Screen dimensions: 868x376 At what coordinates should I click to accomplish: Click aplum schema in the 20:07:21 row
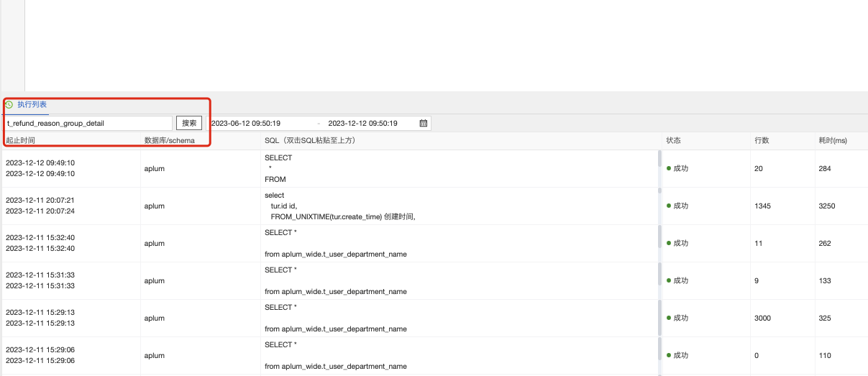pyautogui.click(x=154, y=206)
